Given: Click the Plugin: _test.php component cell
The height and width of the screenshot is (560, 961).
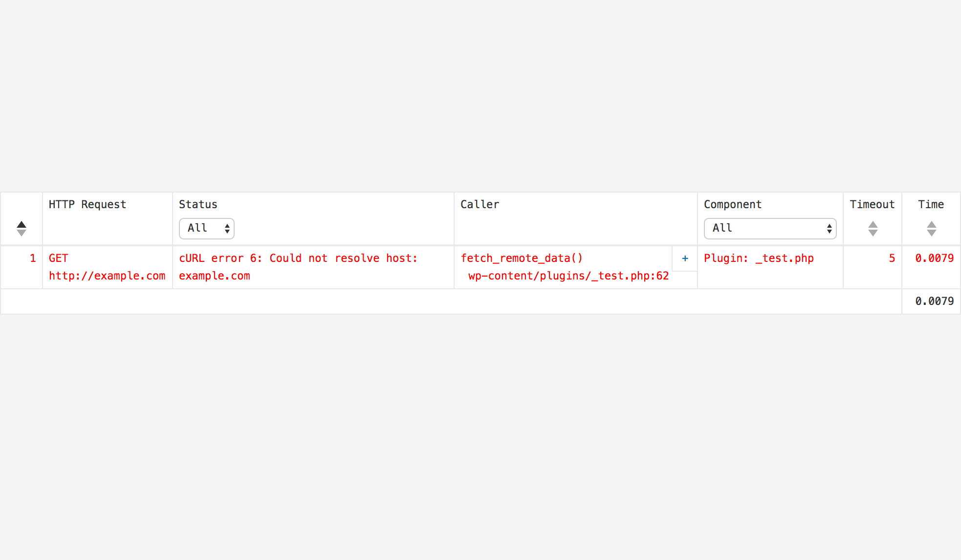Looking at the screenshot, I should 759,258.
